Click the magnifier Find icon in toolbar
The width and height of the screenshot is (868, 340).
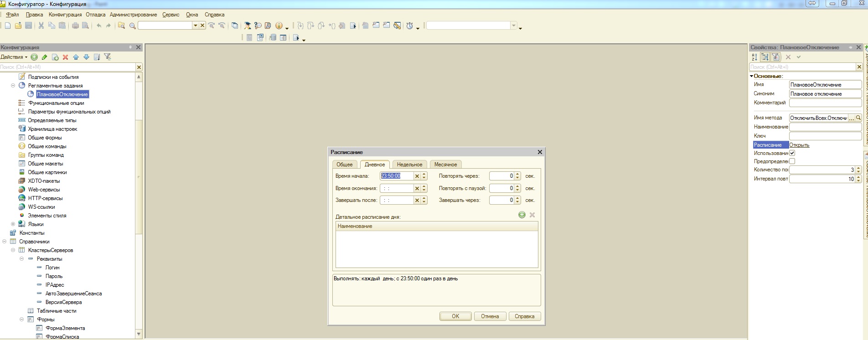pos(133,26)
